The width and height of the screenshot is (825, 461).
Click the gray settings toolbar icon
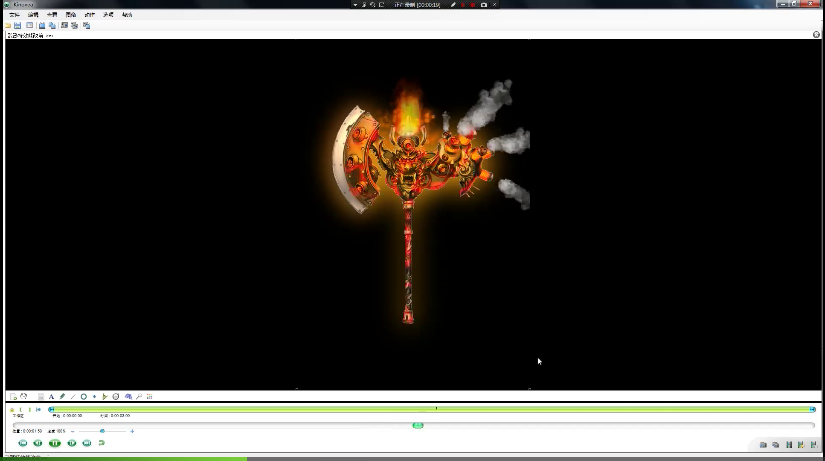75,25
